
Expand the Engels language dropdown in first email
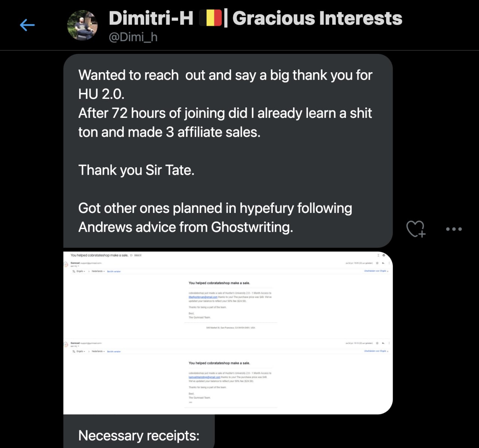80,271
